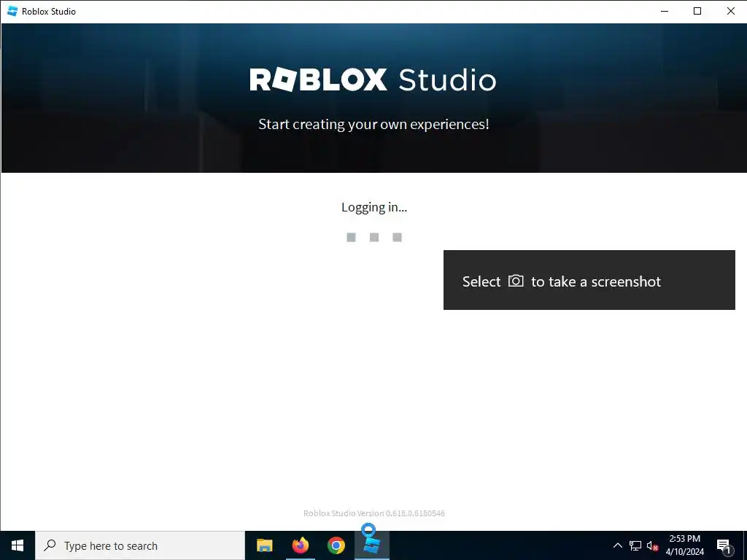The image size is (747, 560).
Task: Click the Roblox Studio version text
Action: (374, 513)
